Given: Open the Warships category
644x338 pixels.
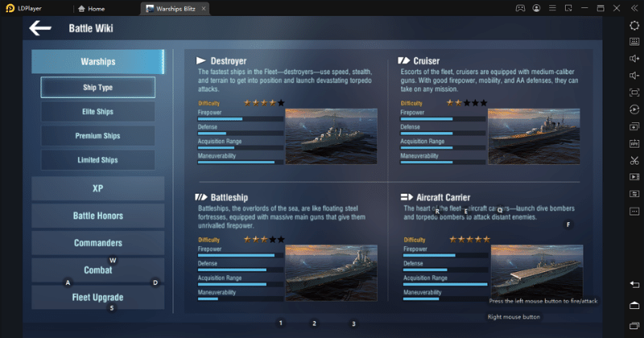Looking at the screenshot, I should pos(97,62).
